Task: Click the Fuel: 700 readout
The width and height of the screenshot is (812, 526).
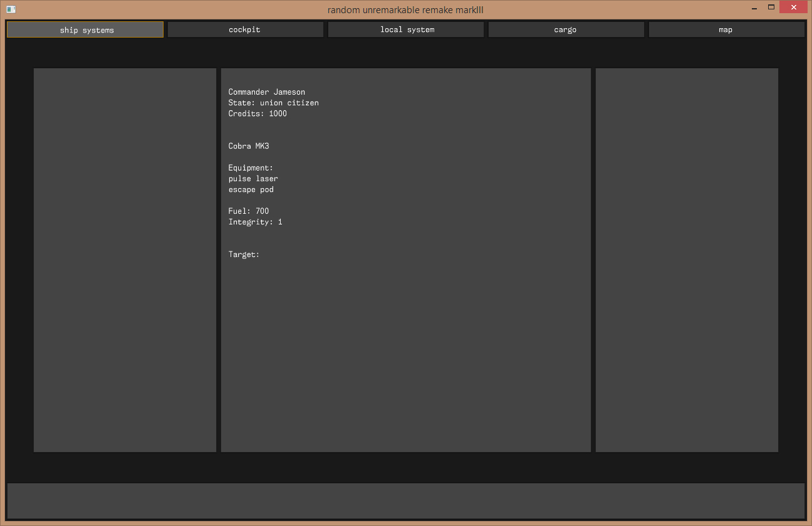Action: (x=249, y=211)
